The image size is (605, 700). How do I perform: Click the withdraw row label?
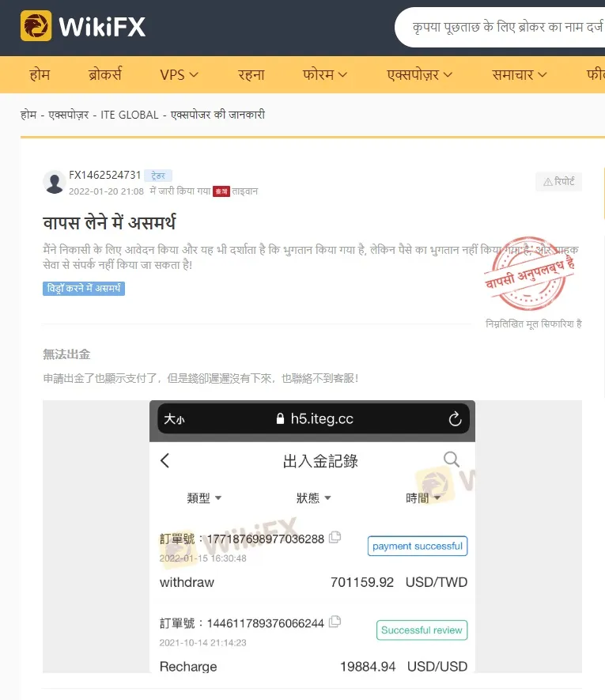[x=187, y=583]
